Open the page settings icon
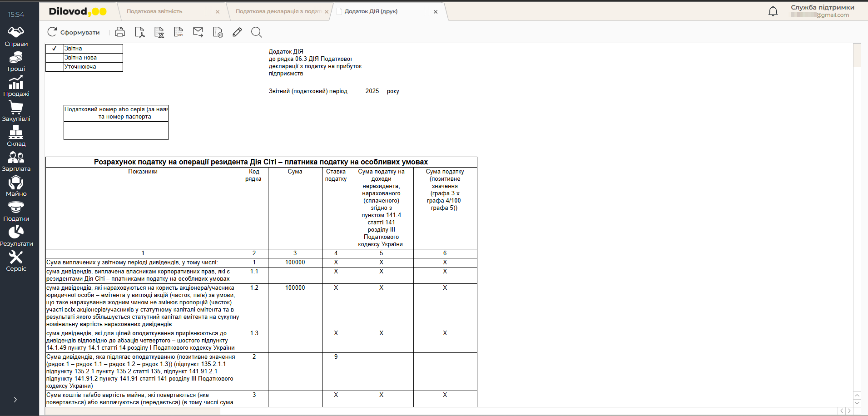Image resolution: width=868 pixels, height=416 pixels. tap(218, 32)
